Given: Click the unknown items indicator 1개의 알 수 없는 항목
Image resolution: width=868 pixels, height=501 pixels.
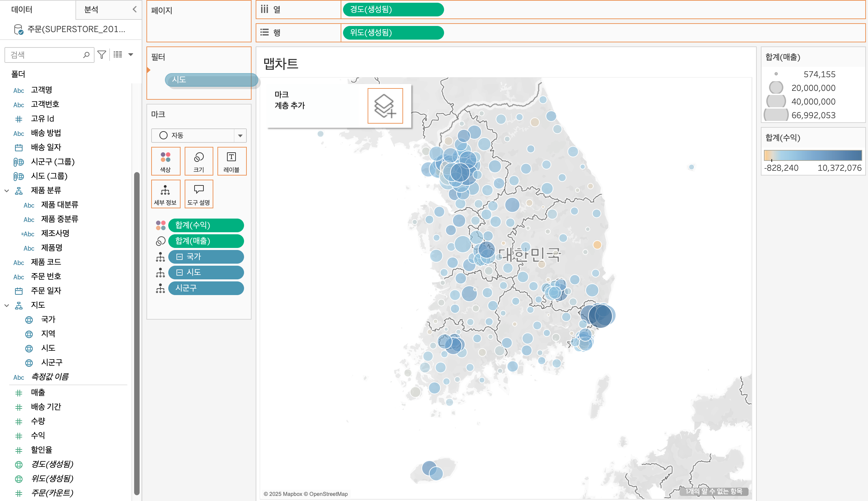Looking at the screenshot, I should click(x=714, y=491).
